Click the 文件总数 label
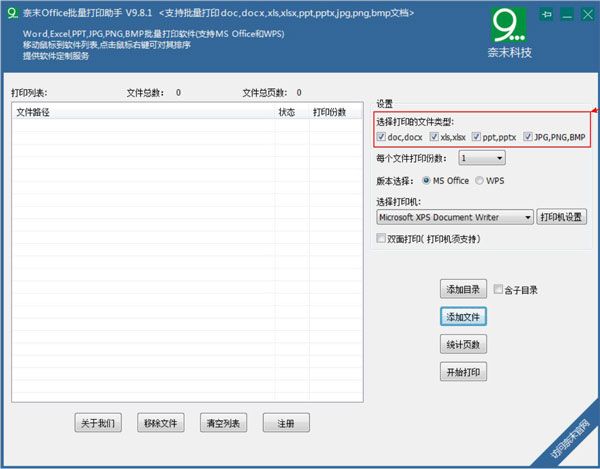600x469 pixels. [x=145, y=93]
